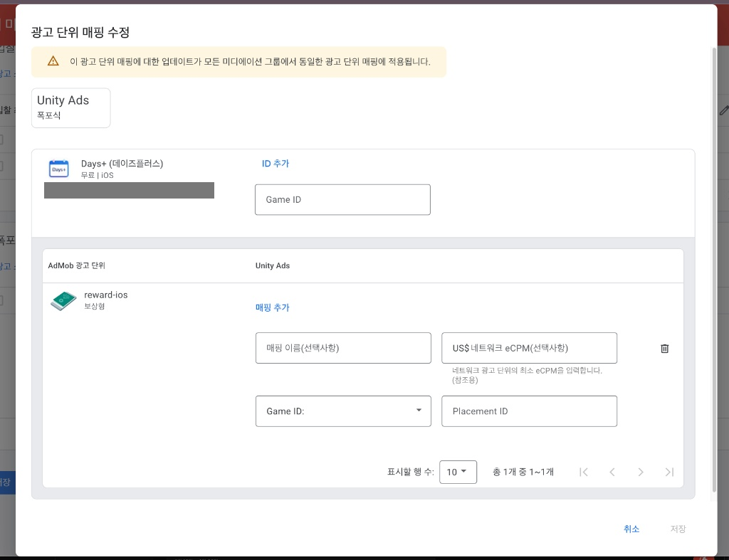The height and width of the screenshot is (560, 729).
Task: Click the 무료 | iOS label
Action: [x=97, y=175]
